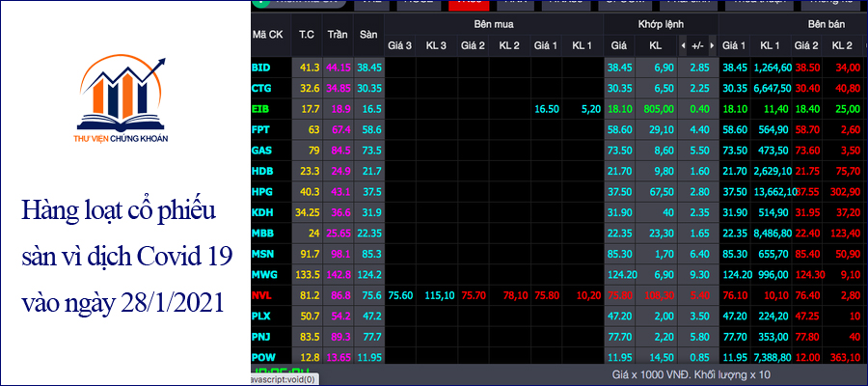The image size is (868, 386).
Task: Open the POW stock ticker
Action: coord(263,357)
